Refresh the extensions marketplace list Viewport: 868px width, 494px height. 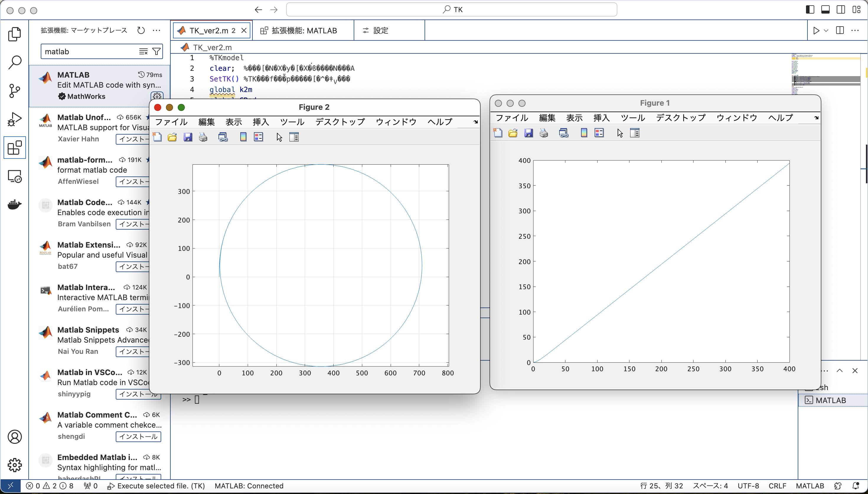(x=141, y=30)
